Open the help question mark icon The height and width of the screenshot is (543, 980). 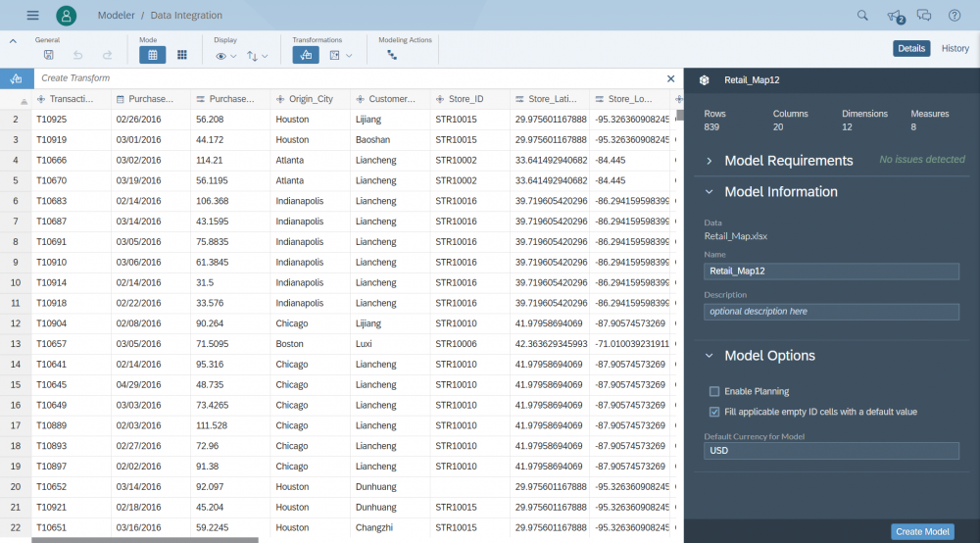(954, 16)
